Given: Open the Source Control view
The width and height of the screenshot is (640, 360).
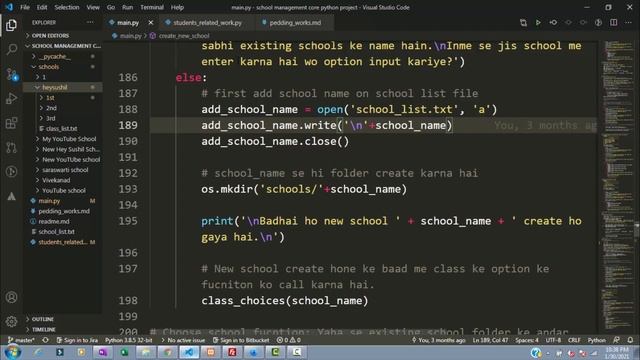Looking at the screenshot, I should pyautogui.click(x=11, y=74).
